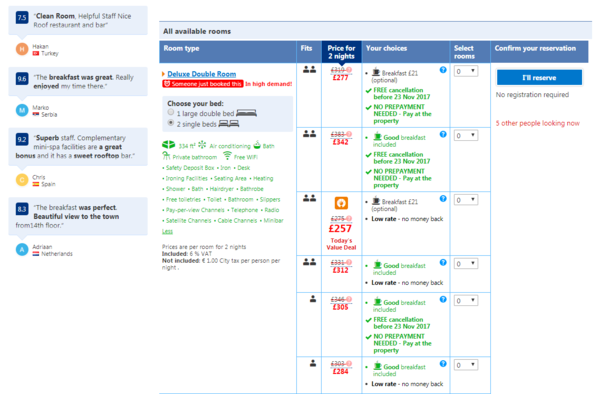Open room quantity dropdown for £257 rate
This screenshot has width=600, height=394.
[466, 200]
